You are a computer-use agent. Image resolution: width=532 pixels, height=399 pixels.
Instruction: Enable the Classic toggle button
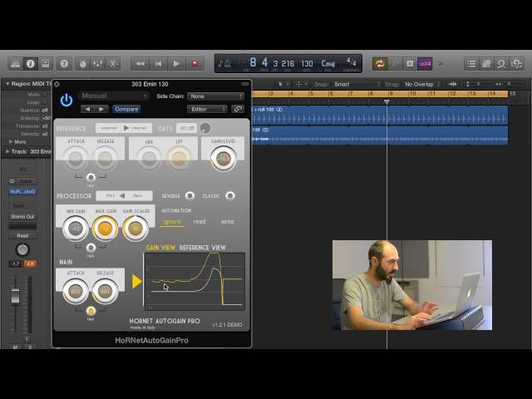click(230, 196)
